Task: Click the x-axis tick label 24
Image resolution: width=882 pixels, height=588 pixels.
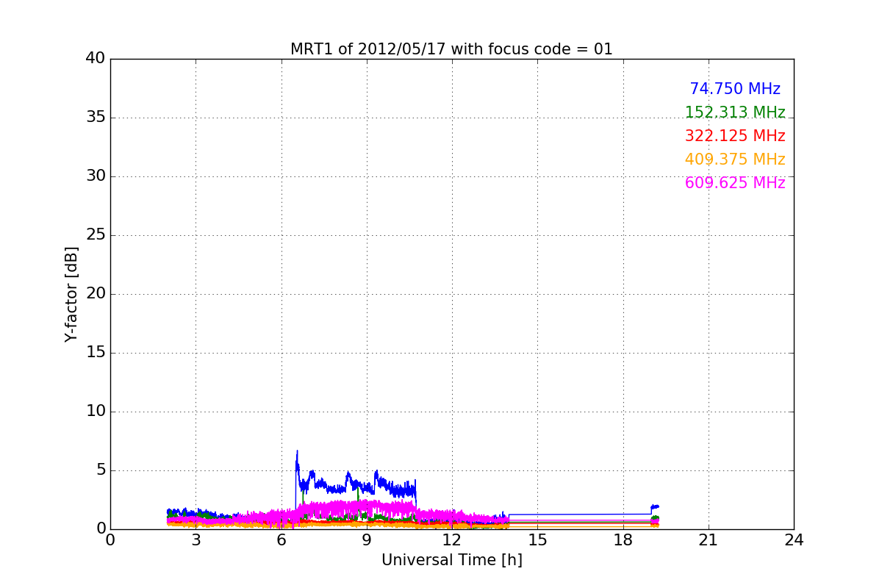Action: tap(794, 539)
